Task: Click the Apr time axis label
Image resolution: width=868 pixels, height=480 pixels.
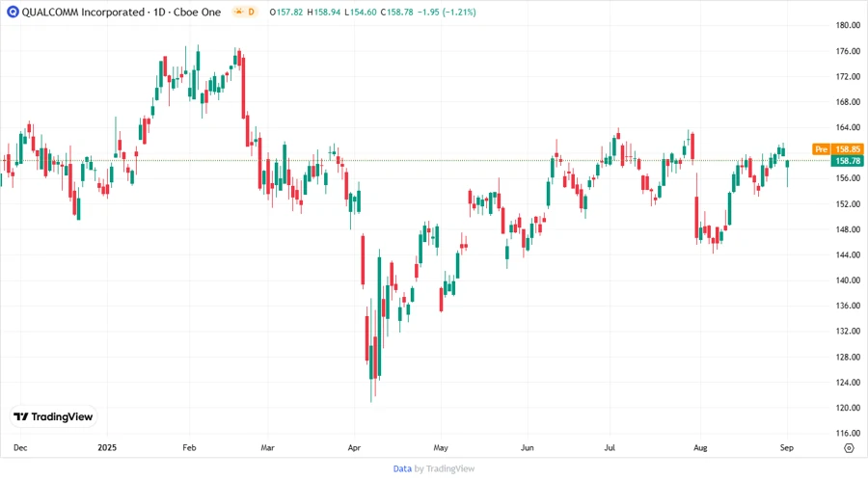Action: (x=354, y=447)
